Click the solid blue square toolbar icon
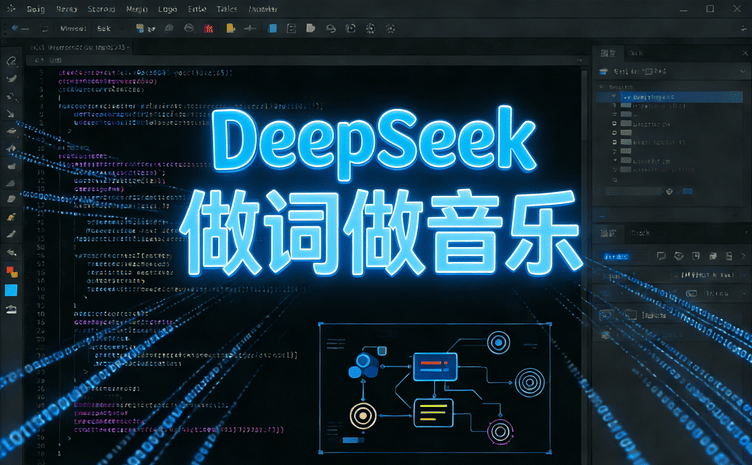 pyautogui.click(x=272, y=29)
